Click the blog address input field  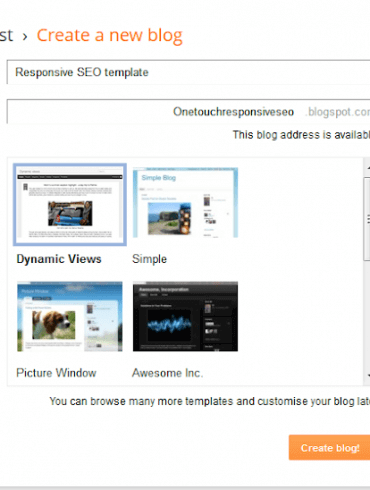188,111
